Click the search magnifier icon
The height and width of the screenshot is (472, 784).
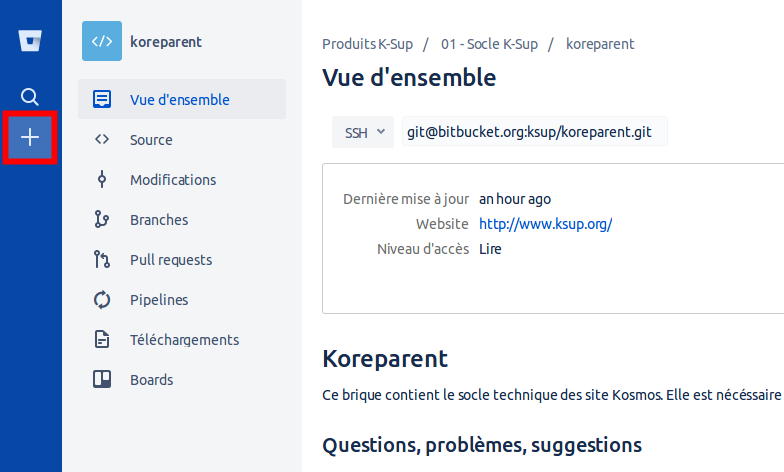click(x=30, y=96)
